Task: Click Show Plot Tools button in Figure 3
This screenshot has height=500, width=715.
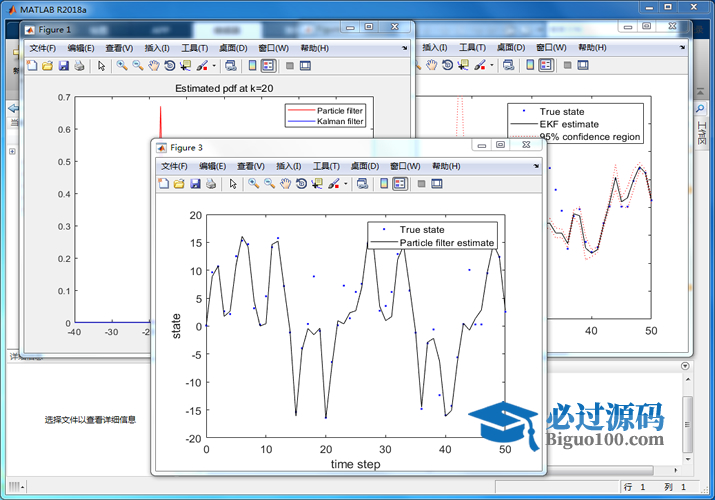Action: coord(437,184)
